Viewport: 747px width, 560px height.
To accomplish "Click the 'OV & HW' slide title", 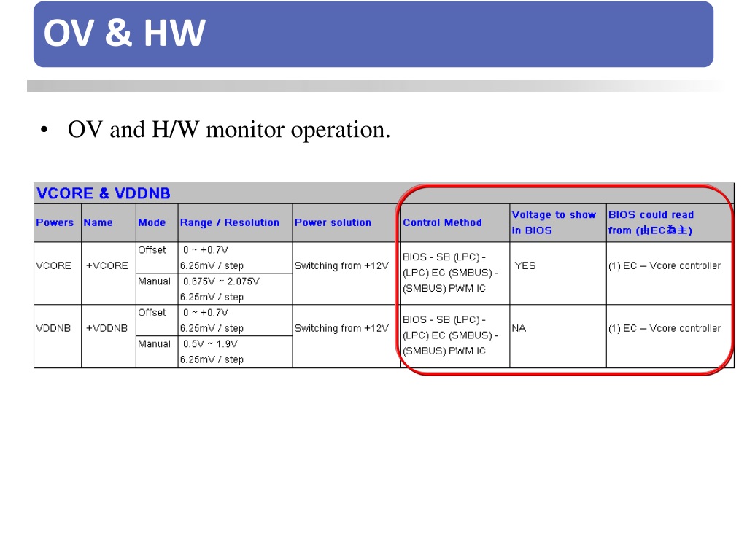I will coord(124,33).
